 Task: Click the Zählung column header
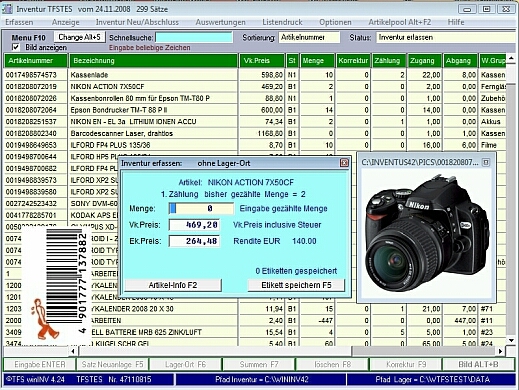[389, 61]
